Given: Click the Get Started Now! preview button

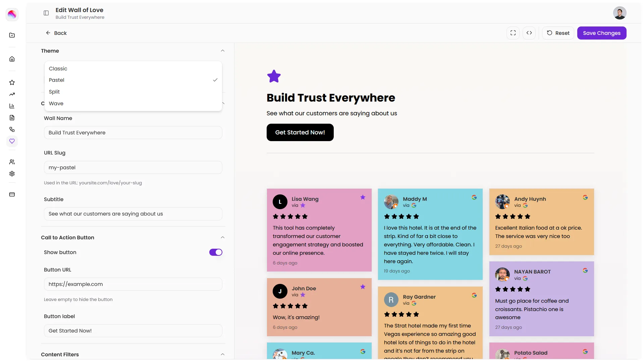Looking at the screenshot, I should [300, 132].
